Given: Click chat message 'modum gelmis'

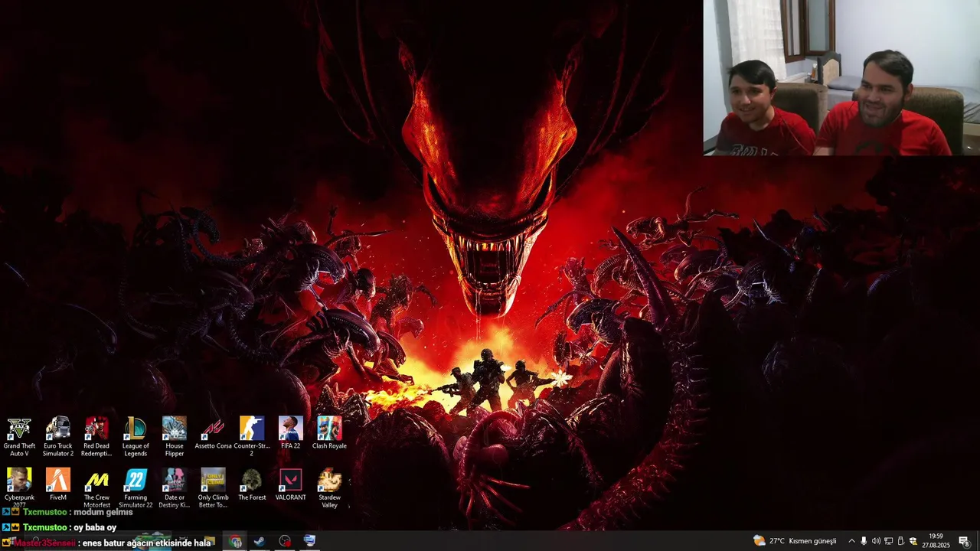Looking at the screenshot, I should (103, 513).
